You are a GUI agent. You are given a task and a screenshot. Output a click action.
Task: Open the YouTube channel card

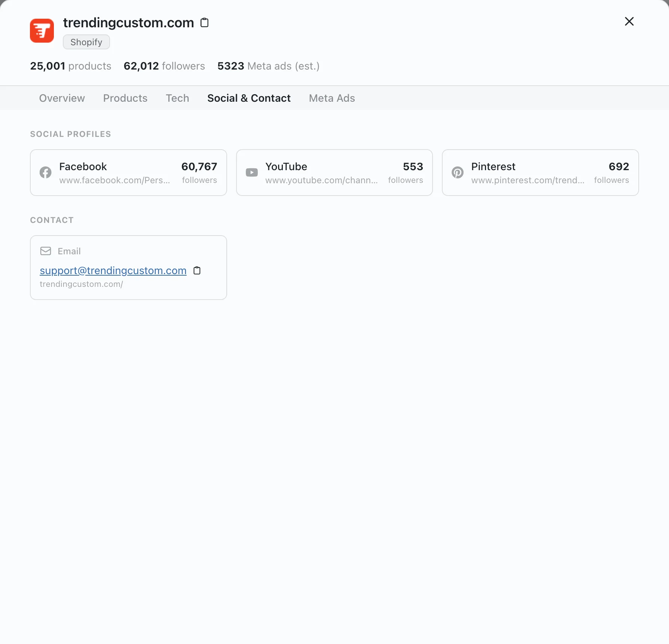(334, 172)
